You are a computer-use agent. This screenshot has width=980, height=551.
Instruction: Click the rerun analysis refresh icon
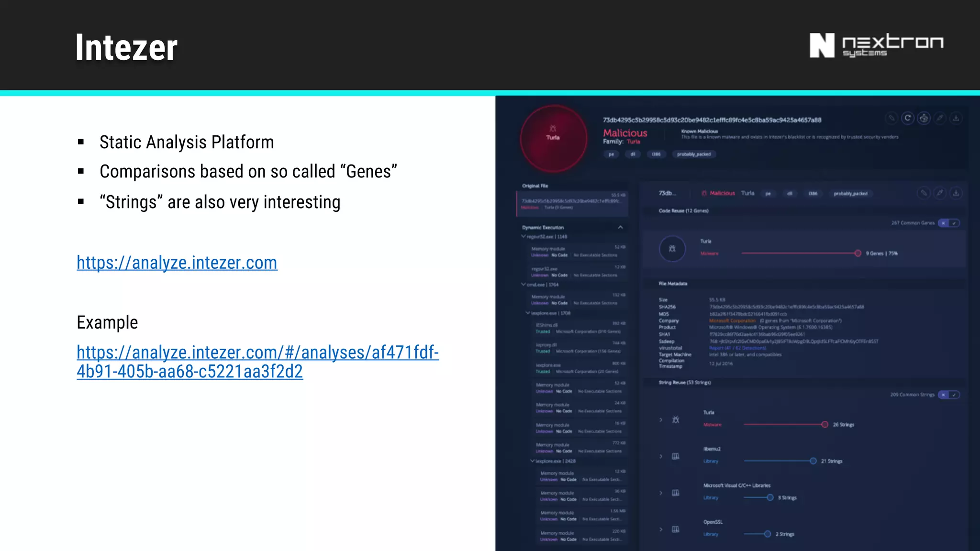pos(908,118)
